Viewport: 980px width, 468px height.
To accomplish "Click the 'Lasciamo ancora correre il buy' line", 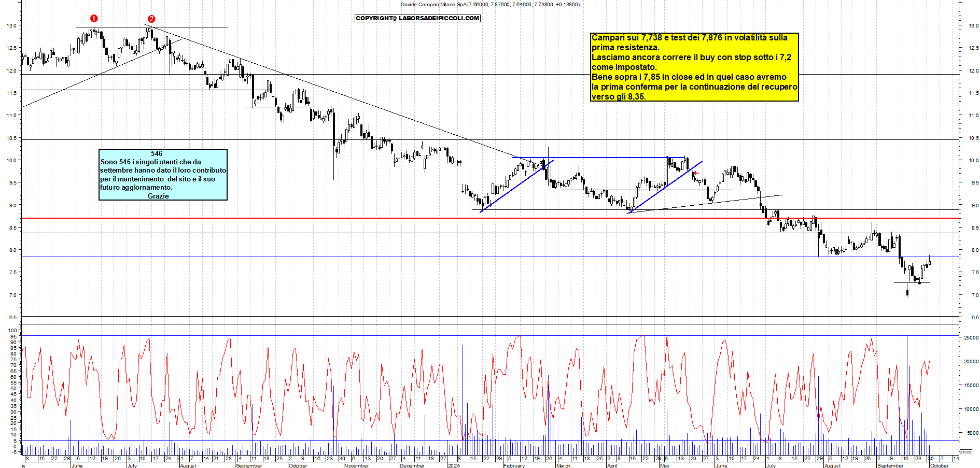I will 692,58.
